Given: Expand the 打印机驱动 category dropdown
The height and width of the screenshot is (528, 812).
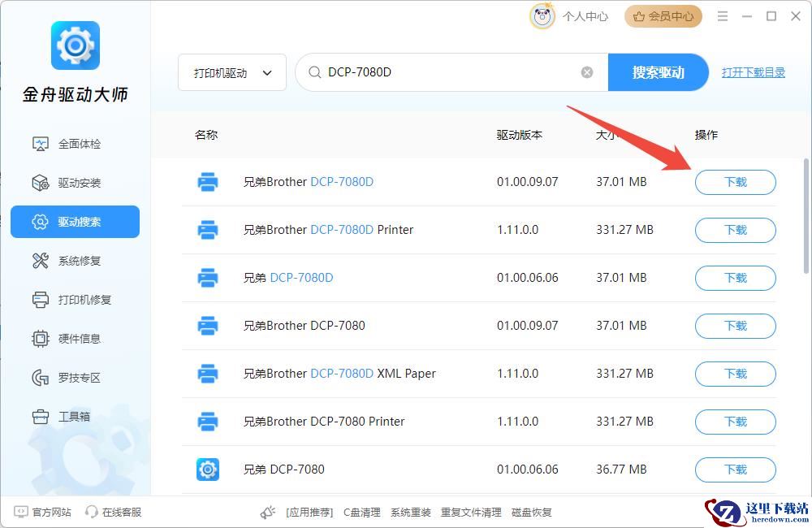Looking at the screenshot, I should [232, 72].
